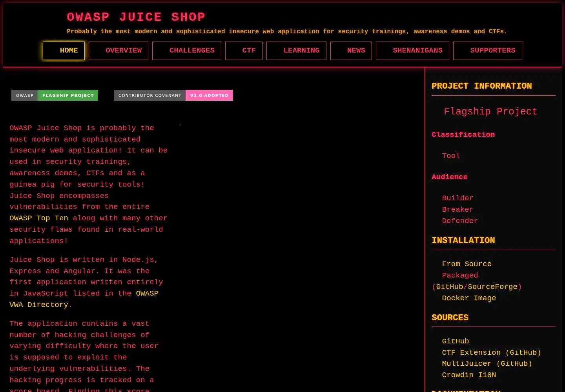Click the PROJECT INFORMATION heading
Image resolution: width=565 pixels, height=392 pixels.
pos(481,86)
